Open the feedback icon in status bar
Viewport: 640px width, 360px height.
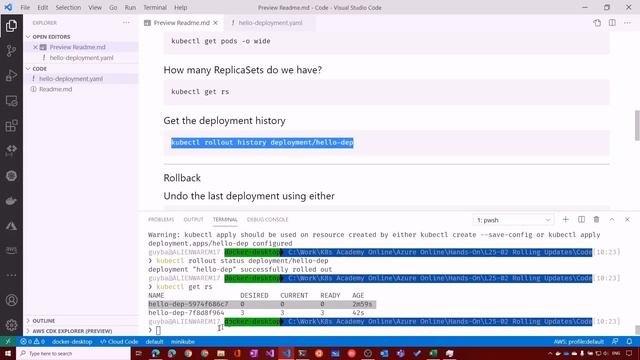[x=615, y=342]
